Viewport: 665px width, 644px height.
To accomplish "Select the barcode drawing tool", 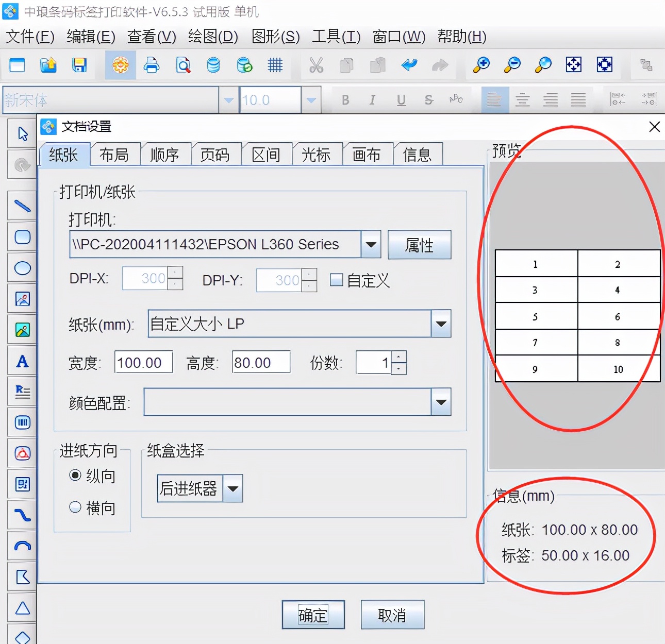I will coord(22,422).
